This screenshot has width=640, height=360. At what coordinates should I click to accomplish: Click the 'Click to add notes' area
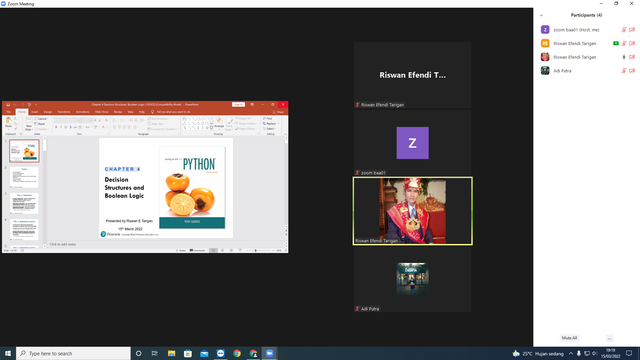63,244
